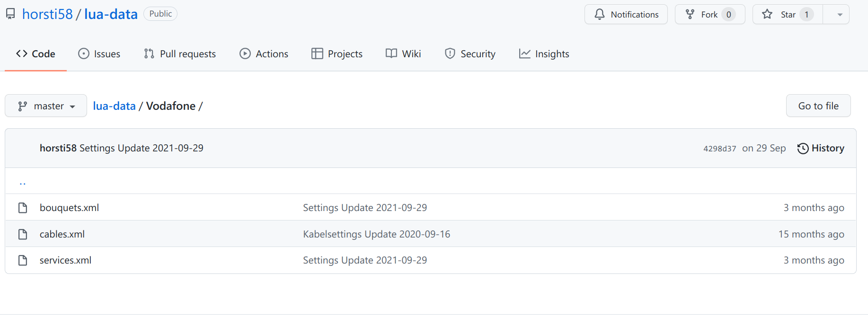Click lua-data in the breadcrumb path
This screenshot has width=868, height=317.
(114, 106)
